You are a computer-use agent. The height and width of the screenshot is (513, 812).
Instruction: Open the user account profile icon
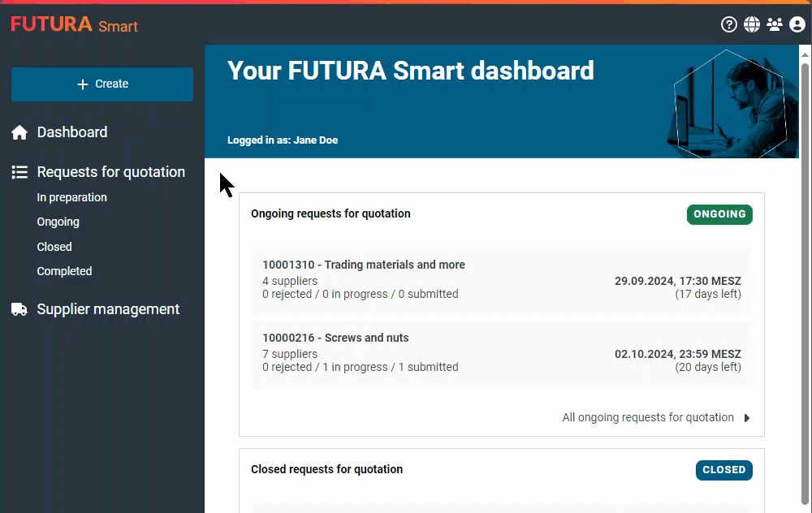pos(797,24)
